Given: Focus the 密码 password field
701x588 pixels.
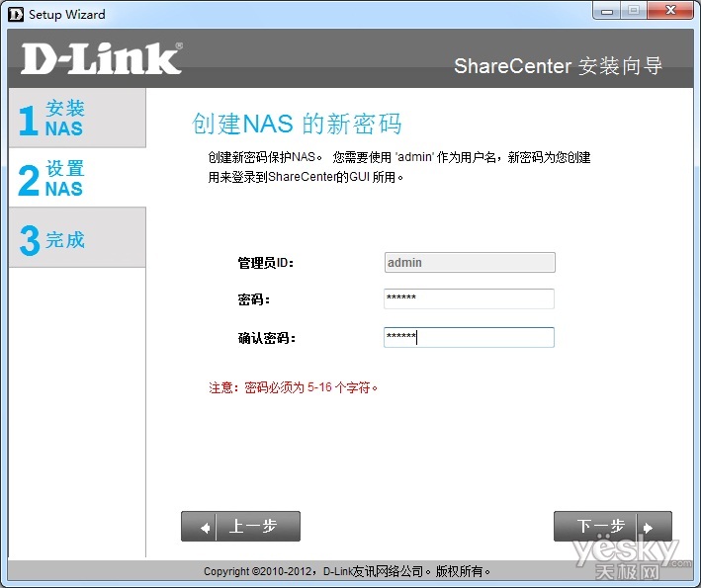Looking at the screenshot, I should 469,298.
